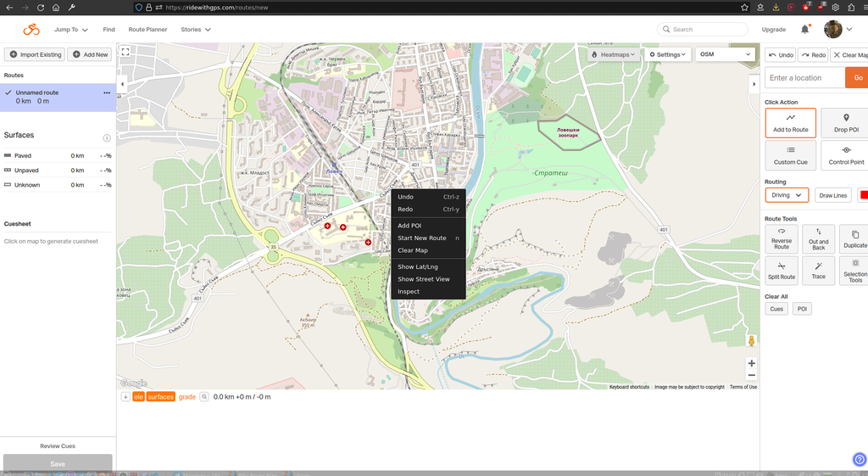Viewport: 868px width, 476px height.
Task: Open the help icon at bottom right
Action: click(859, 460)
